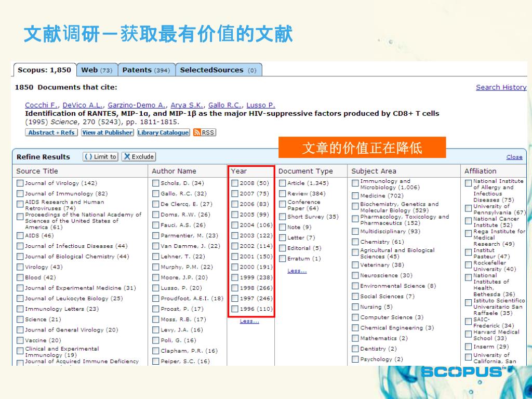Check the Vaccine (20) checkbox

coord(20,340)
